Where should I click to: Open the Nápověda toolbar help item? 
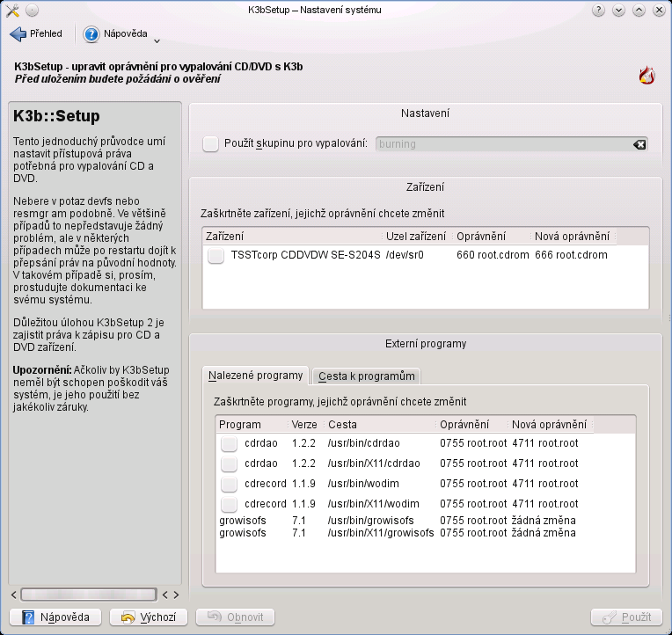(116, 33)
